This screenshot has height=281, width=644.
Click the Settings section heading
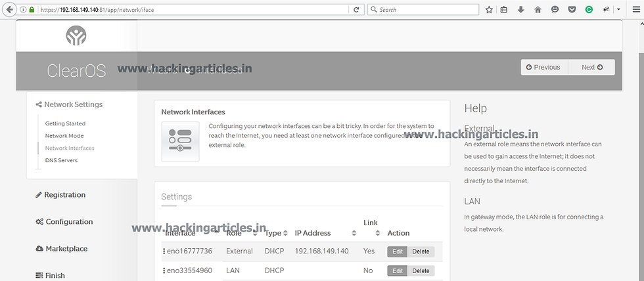177,196
